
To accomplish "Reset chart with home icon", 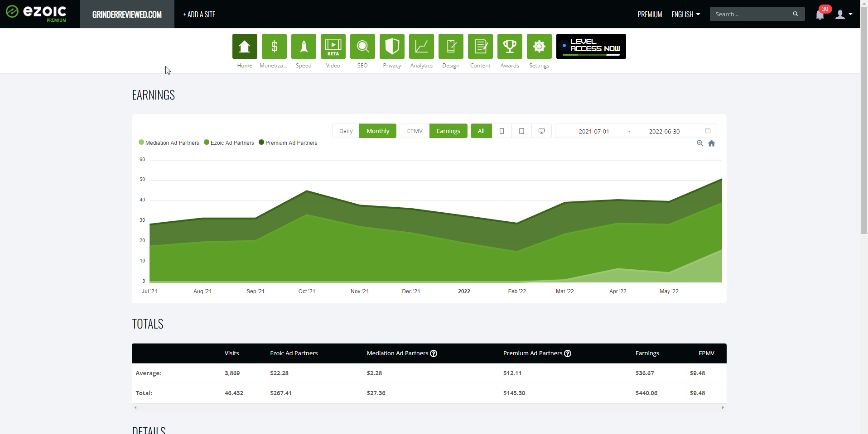I will tap(712, 143).
